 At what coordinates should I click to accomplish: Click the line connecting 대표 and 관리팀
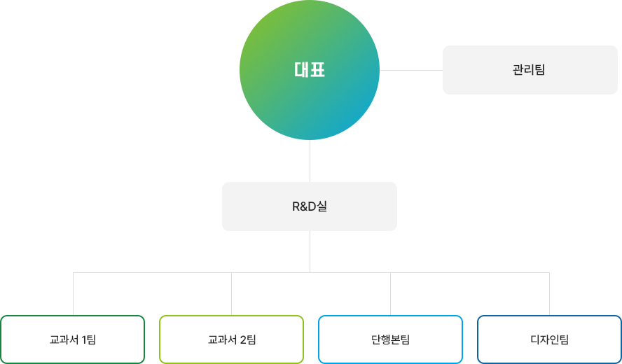coord(411,70)
